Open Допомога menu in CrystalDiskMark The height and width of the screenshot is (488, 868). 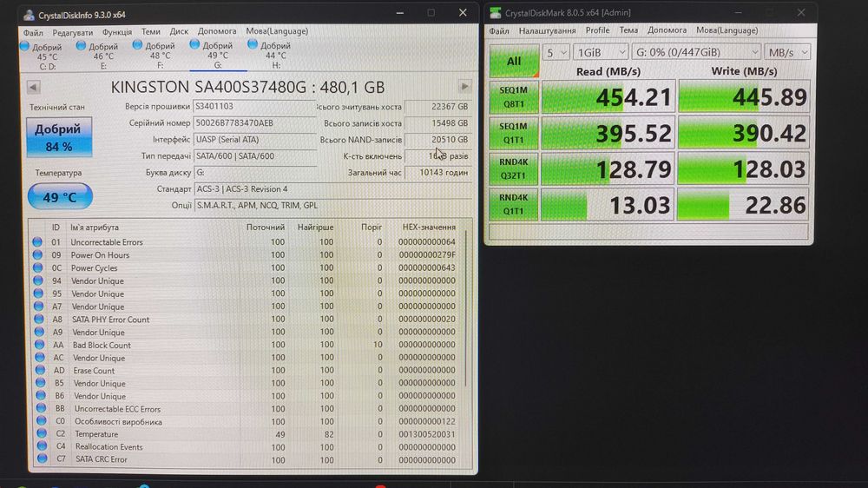point(667,30)
